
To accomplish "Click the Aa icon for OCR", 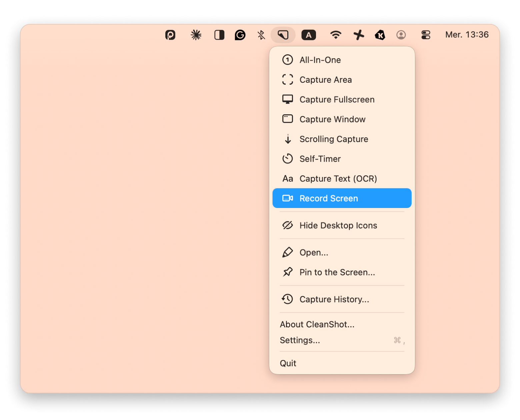I will click(288, 179).
